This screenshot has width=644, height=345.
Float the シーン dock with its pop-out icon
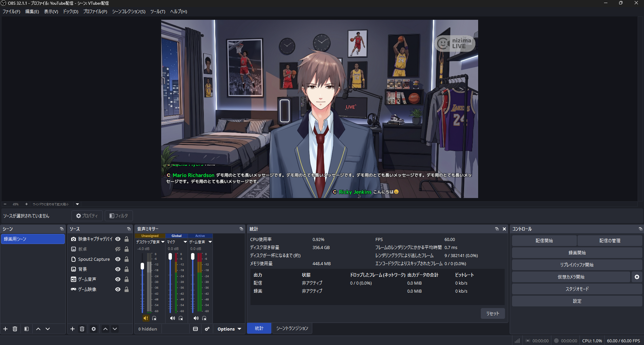tap(62, 229)
